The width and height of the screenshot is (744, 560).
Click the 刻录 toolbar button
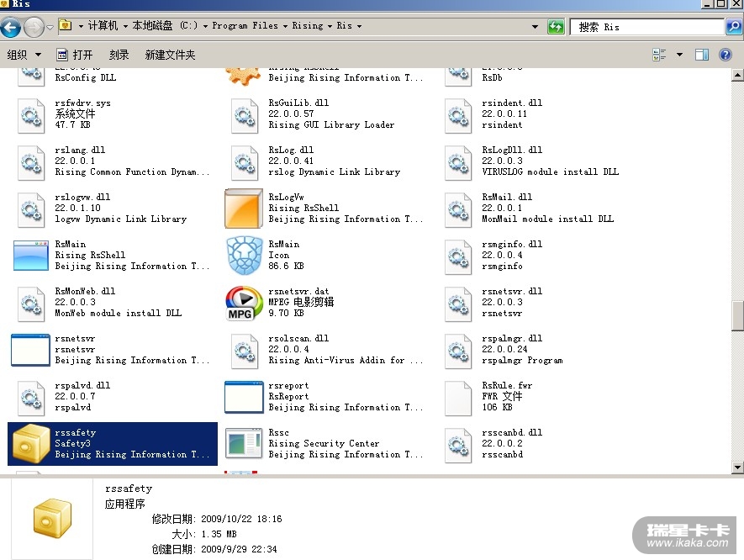(x=119, y=55)
